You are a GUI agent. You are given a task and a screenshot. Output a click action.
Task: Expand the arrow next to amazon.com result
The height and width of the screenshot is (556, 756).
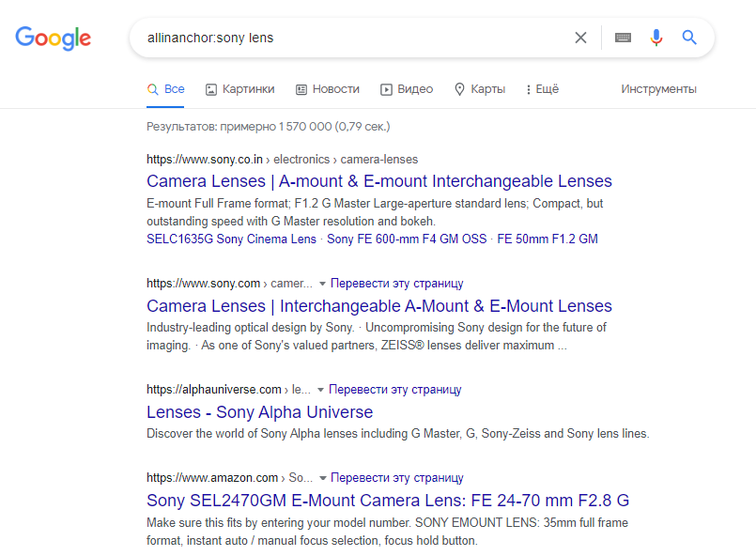pos(322,478)
